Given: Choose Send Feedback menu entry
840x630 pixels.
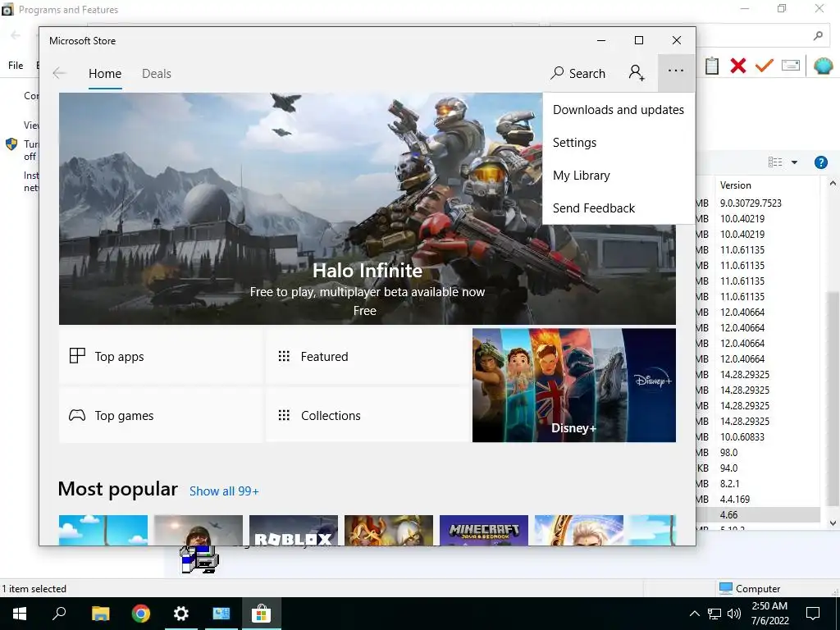Looking at the screenshot, I should pos(619,208).
